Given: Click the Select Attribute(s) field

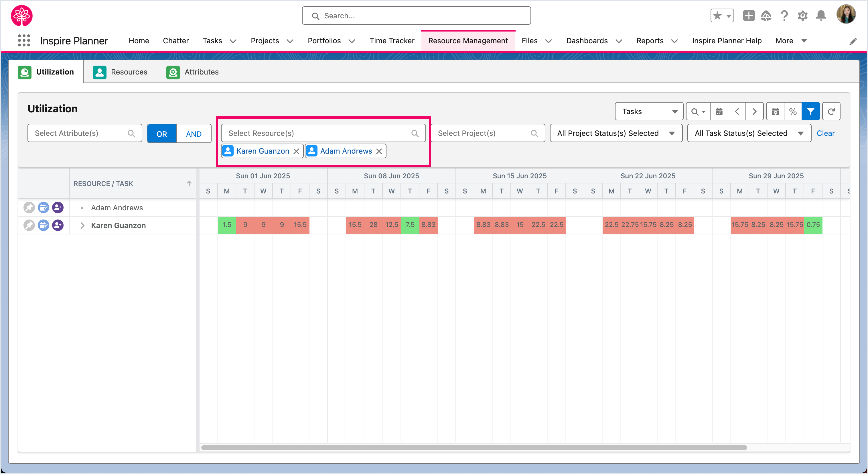Looking at the screenshot, I should pos(84,133).
